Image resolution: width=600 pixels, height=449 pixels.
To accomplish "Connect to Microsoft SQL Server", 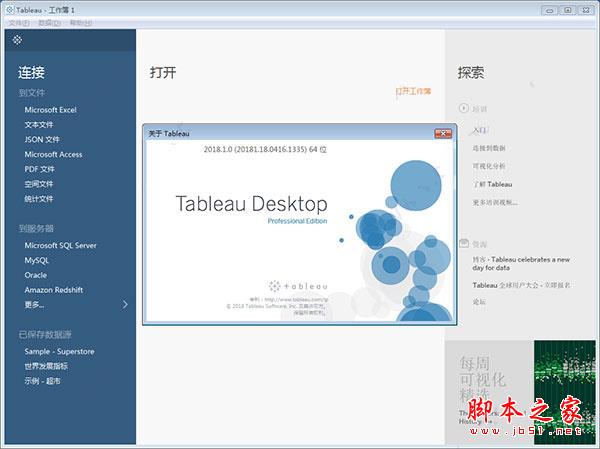I will coord(60,246).
